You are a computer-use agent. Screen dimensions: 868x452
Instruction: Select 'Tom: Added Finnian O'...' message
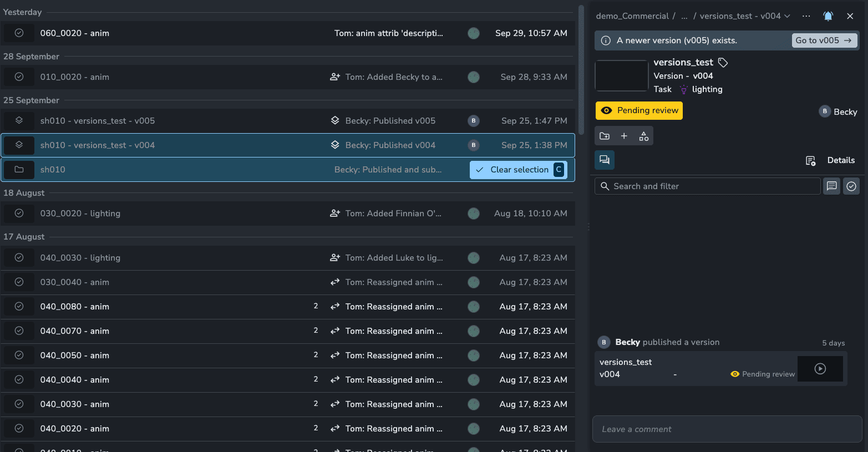click(x=393, y=214)
